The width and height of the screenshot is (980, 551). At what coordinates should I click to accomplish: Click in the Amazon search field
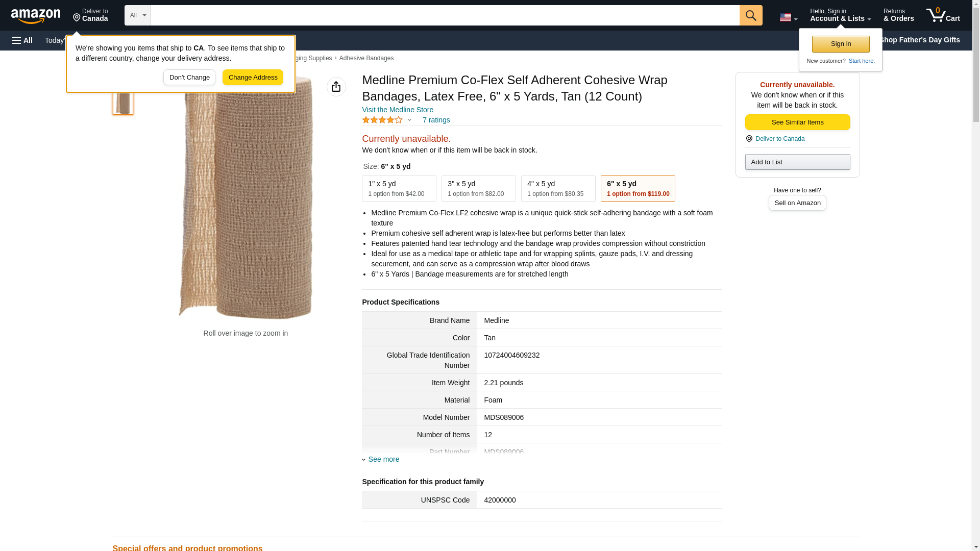[x=444, y=15]
